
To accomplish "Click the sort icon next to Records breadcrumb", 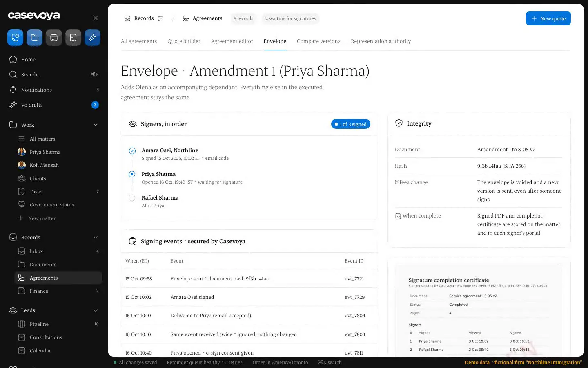I will click(161, 18).
